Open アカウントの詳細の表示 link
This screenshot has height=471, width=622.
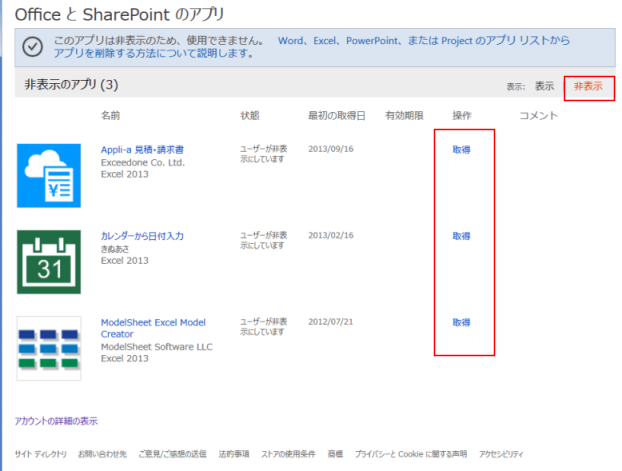coord(56,421)
